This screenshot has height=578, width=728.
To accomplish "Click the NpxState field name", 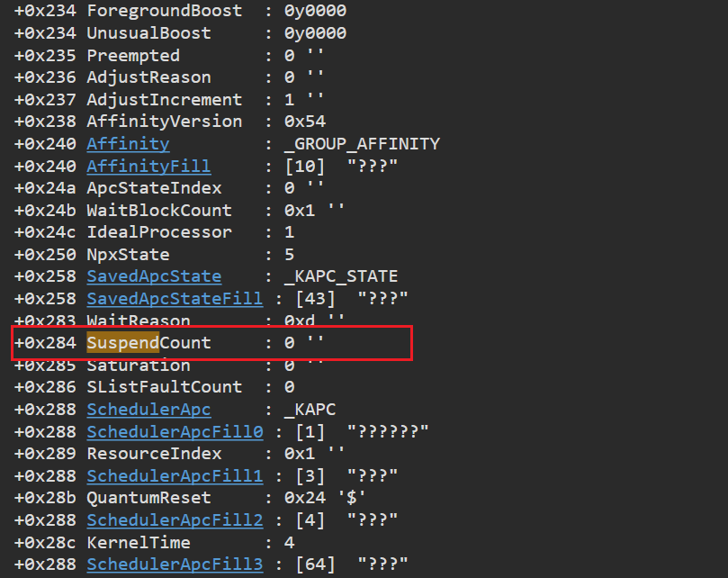I will 128,254.
